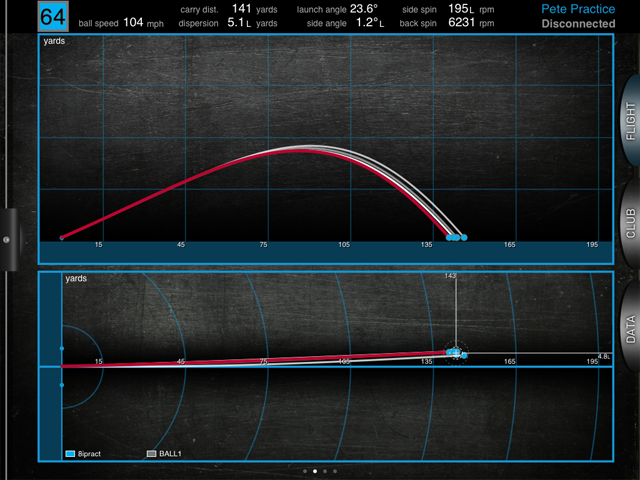This screenshot has width=640, height=480.
Task: Toggle the BALL1 gray legend swatch
Action: coord(152,453)
